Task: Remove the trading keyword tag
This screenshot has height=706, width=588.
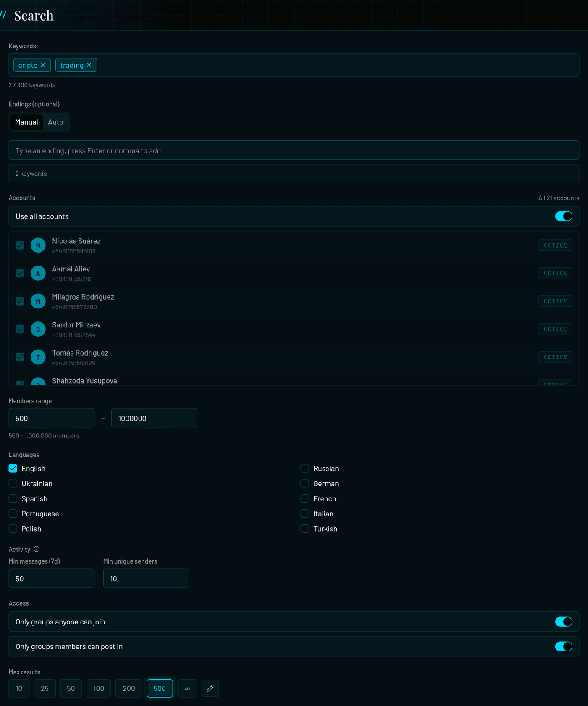Action: [89, 65]
